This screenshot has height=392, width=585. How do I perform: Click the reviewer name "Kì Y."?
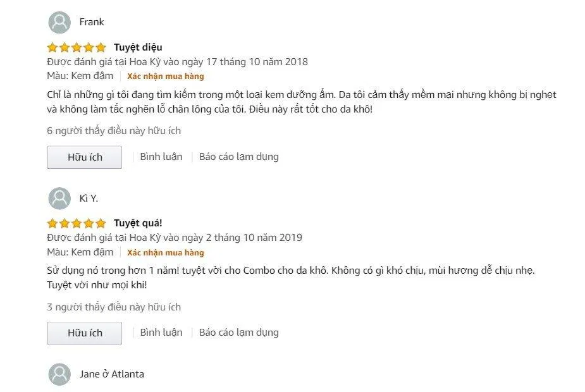90,198
